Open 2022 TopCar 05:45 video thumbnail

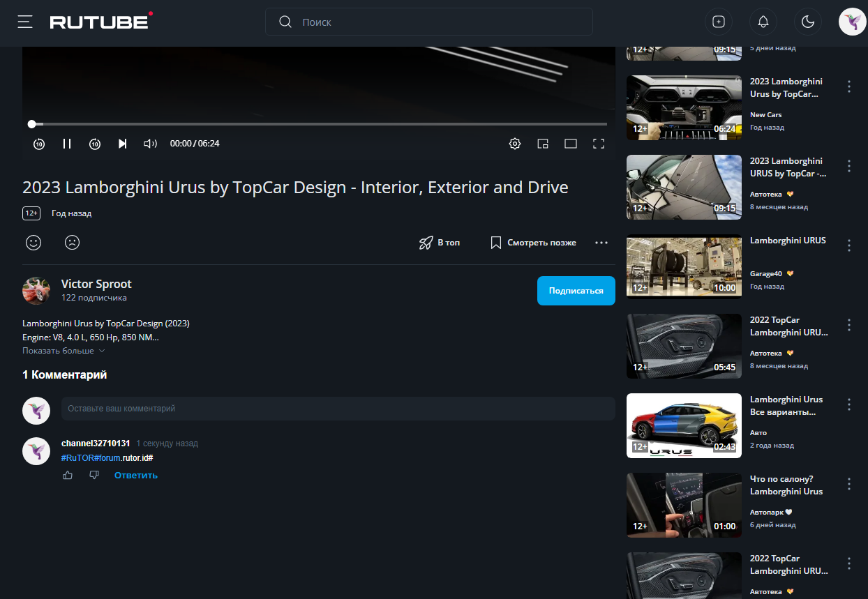coord(684,346)
